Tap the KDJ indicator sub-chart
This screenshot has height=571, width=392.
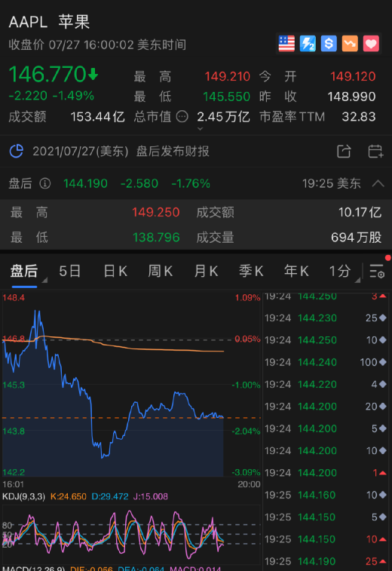click(131, 535)
